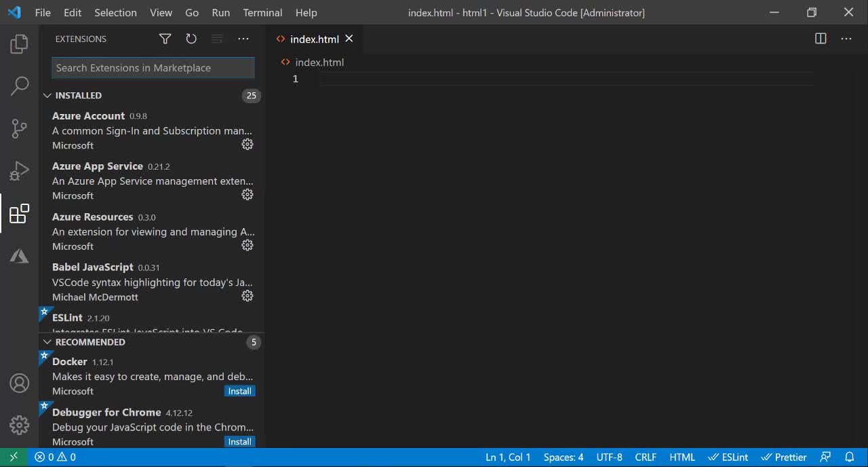
Task: Change language mode from HTML in status bar
Action: pyautogui.click(x=682, y=457)
